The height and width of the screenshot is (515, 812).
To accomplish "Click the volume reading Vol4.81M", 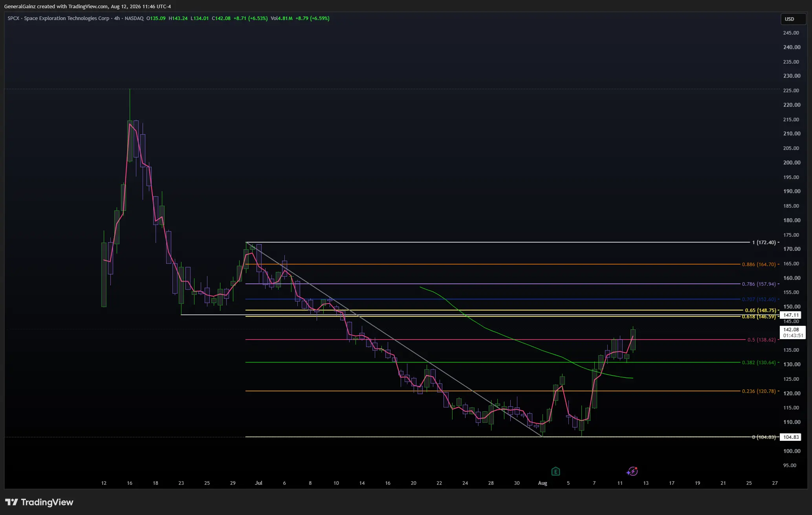I will click(x=281, y=18).
